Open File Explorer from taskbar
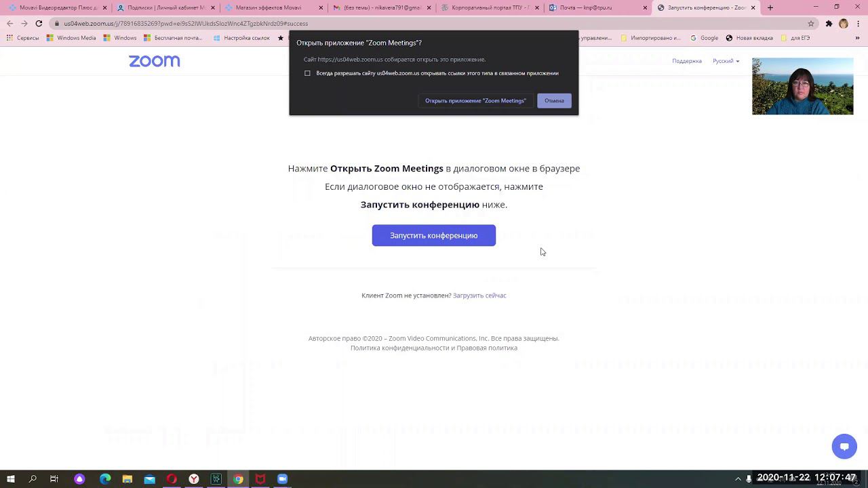The height and width of the screenshot is (488, 868). (x=127, y=479)
